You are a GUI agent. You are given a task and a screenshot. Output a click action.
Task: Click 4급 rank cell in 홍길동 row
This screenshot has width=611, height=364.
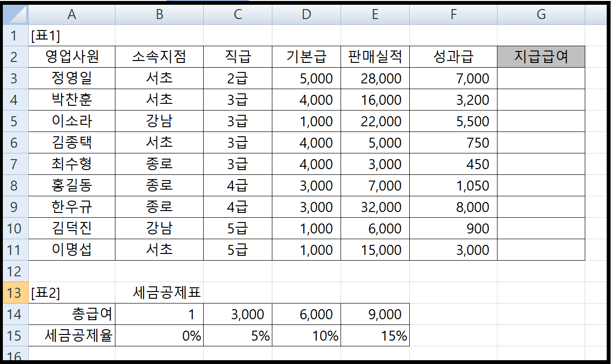click(x=238, y=185)
